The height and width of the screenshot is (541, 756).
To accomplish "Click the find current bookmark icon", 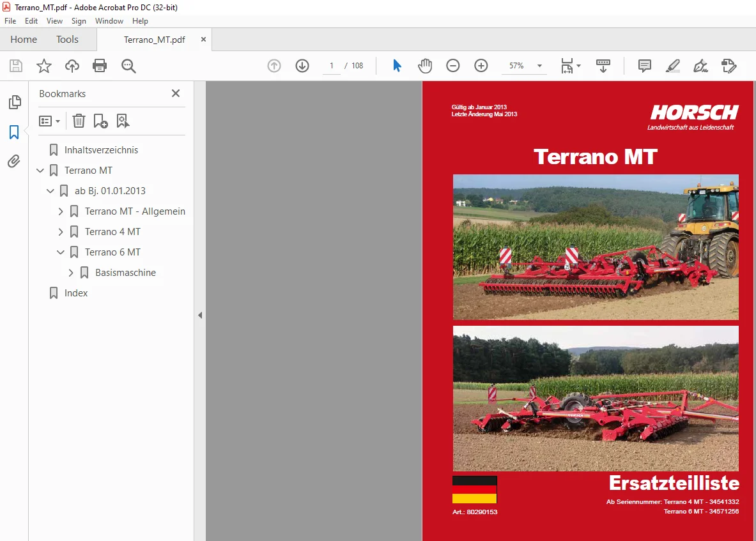I will coord(123,121).
